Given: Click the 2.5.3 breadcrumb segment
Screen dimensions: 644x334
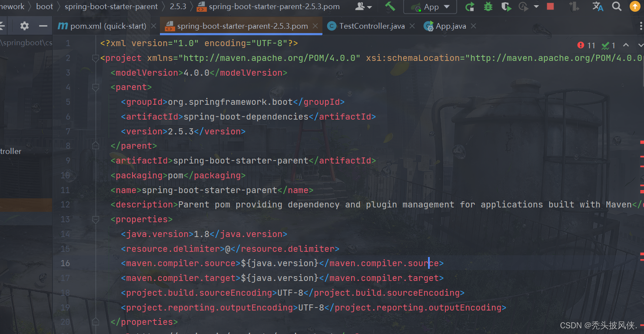Looking at the screenshot, I should point(178,7).
